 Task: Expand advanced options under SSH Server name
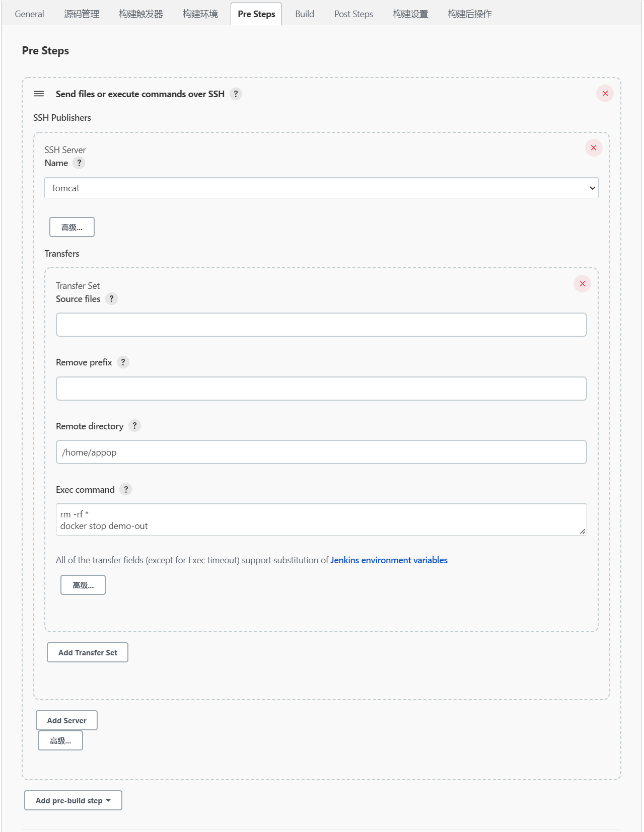point(72,227)
